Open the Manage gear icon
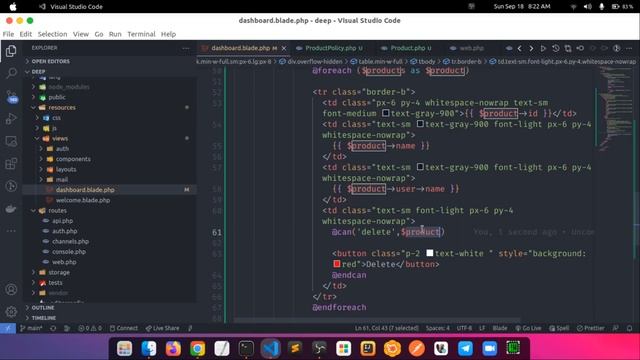 pyautogui.click(x=11, y=312)
